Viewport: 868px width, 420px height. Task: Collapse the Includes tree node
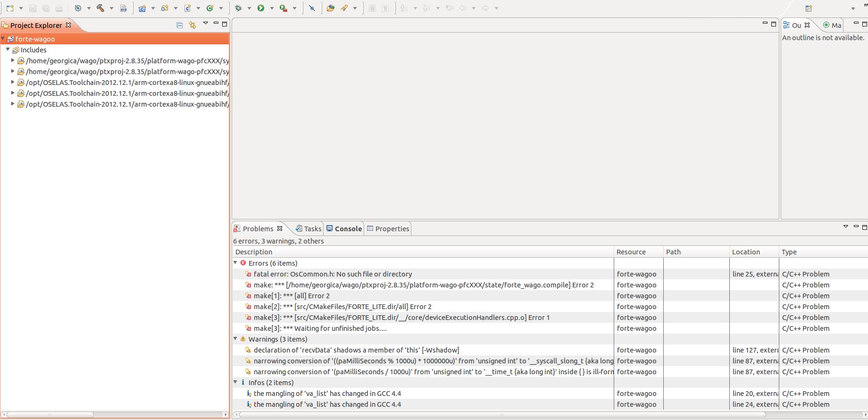(x=8, y=50)
